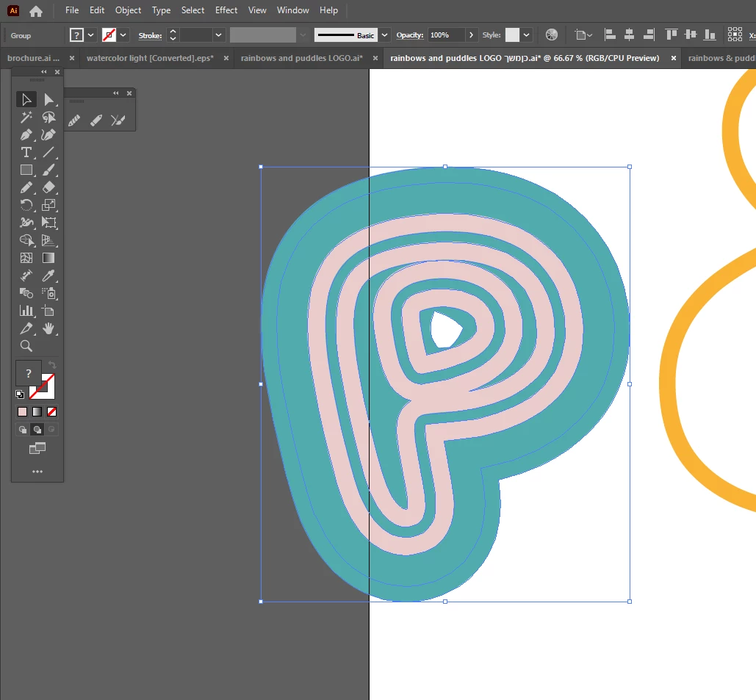756x700 pixels.
Task: Select the Perspective Grid tool
Action: tap(48, 240)
